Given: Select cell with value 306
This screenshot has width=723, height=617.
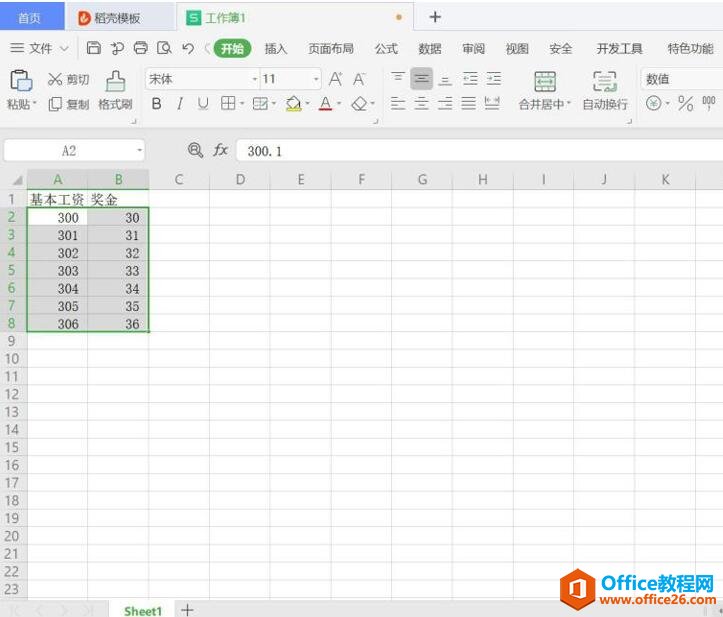Looking at the screenshot, I should (57, 324).
